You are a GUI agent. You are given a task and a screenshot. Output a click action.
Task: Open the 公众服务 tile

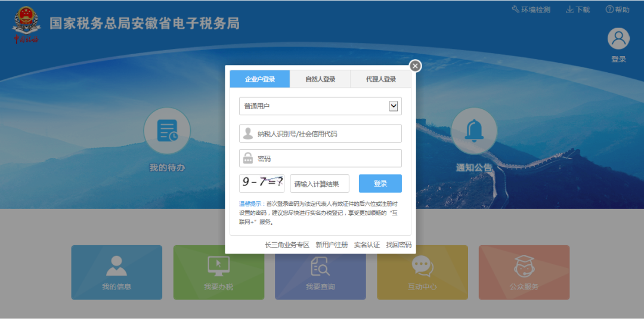[x=524, y=273]
